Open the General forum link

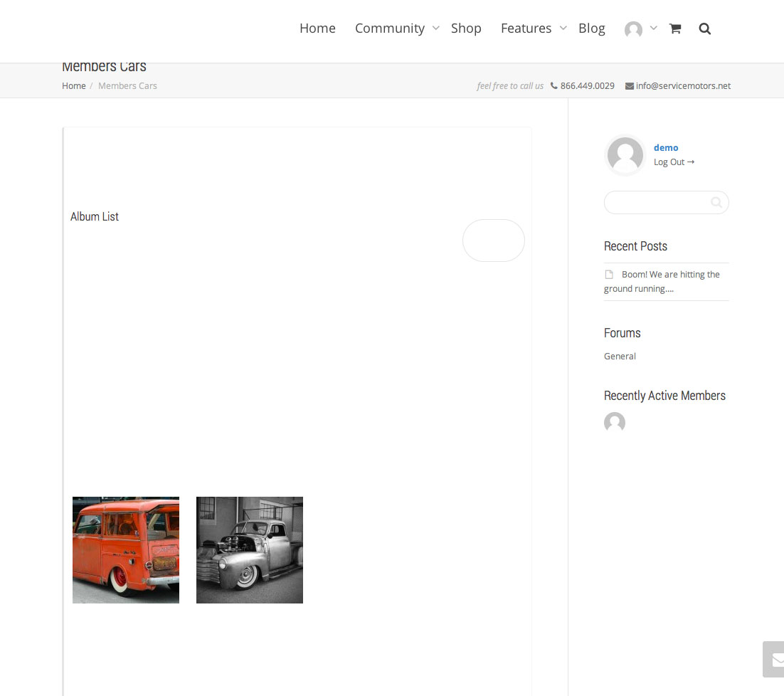tap(620, 357)
